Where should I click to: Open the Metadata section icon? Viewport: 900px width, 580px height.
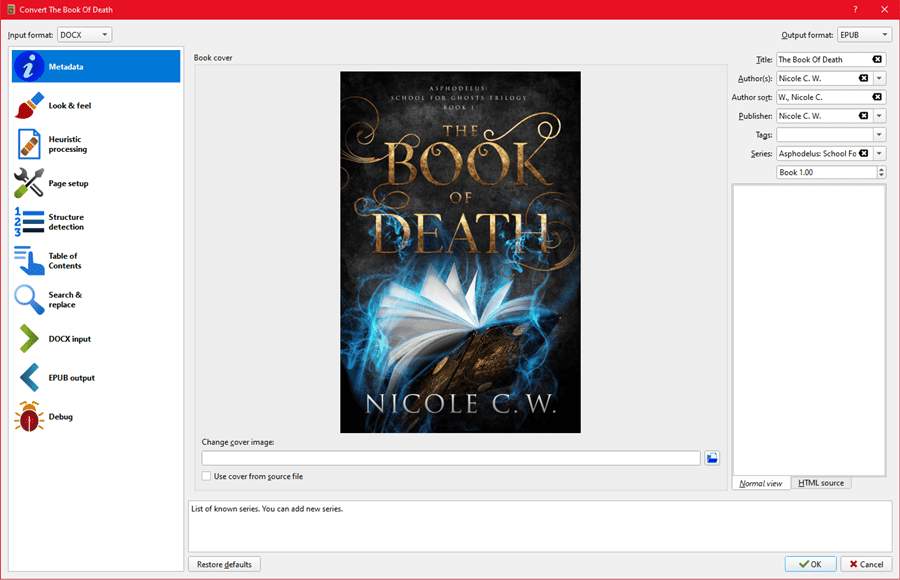click(x=29, y=67)
